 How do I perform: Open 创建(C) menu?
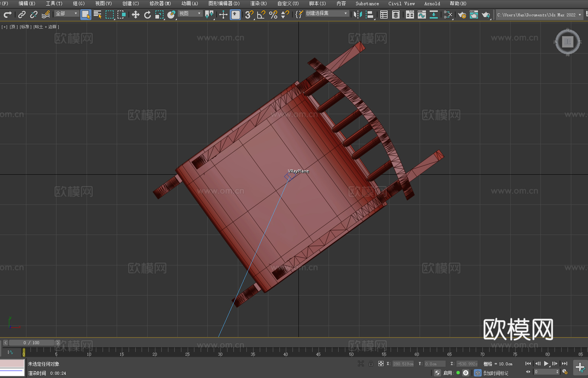coord(130,3)
